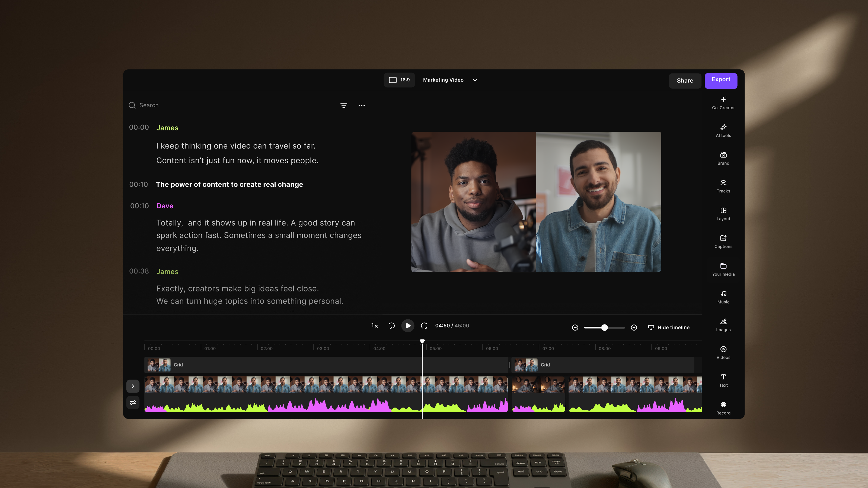Click the 00:38 transcript timestamp
Viewport: 868px width, 488px height.
tap(139, 271)
